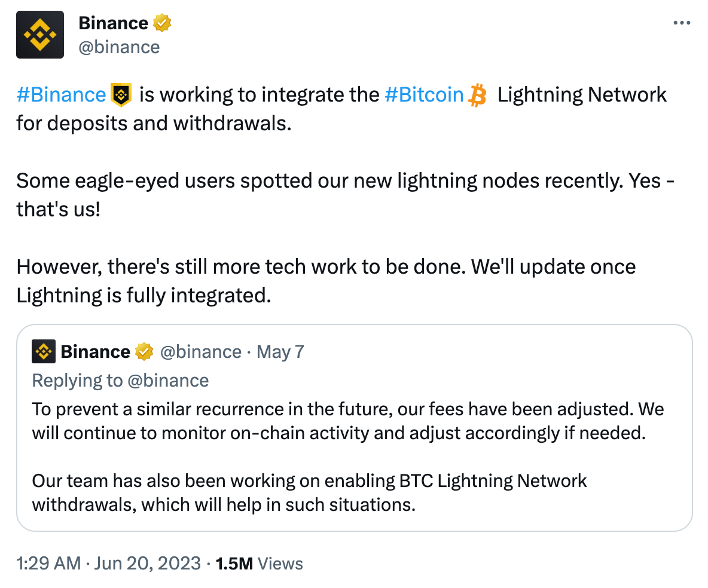
Task: Click the @binance handle in quoted tweet header
Action: click(x=200, y=352)
